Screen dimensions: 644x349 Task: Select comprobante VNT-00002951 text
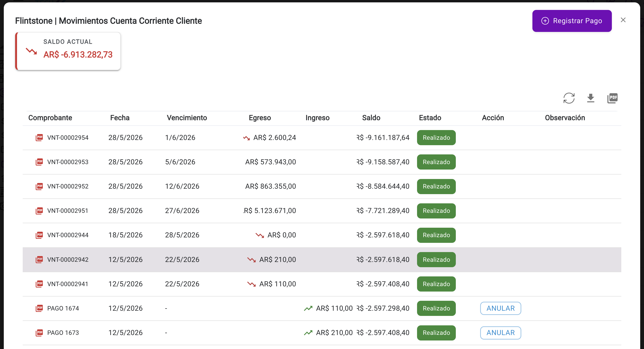tap(68, 211)
